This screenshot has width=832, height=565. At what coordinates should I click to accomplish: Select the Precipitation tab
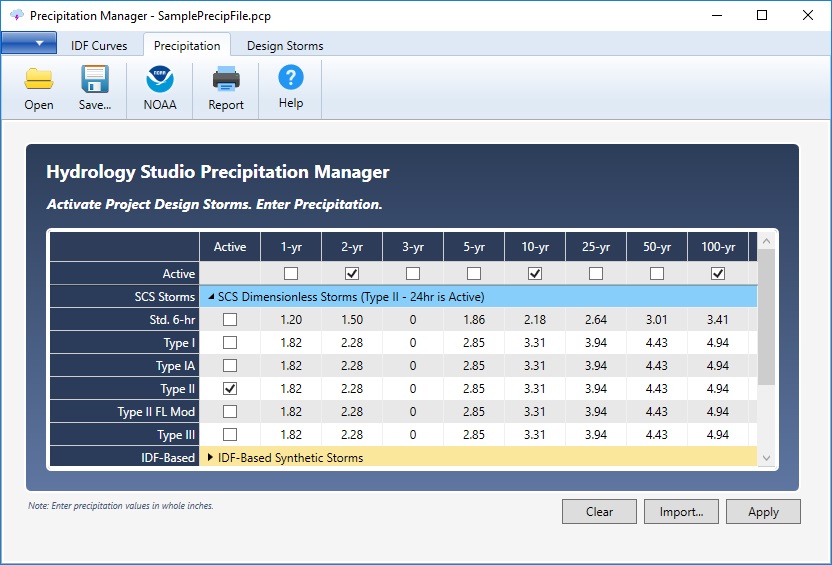(x=187, y=46)
